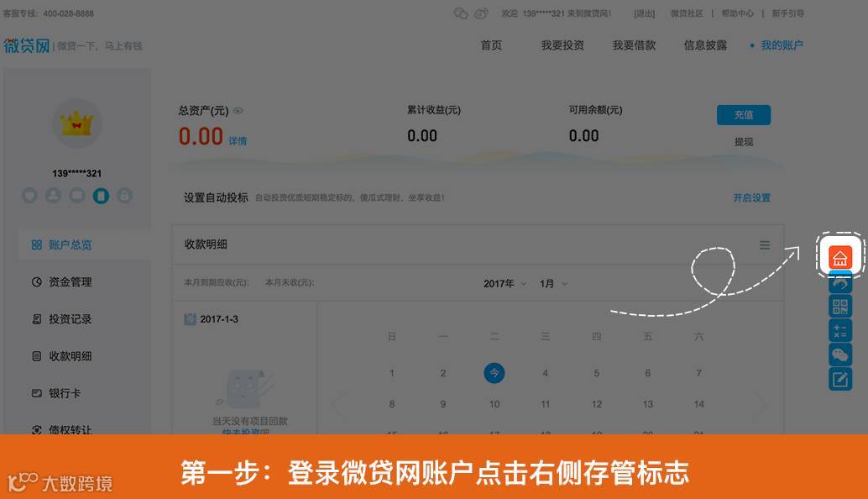Image resolution: width=868 pixels, height=499 pixels.
Task: Click the customer service icon below 存管 icon
Action: 839,283
